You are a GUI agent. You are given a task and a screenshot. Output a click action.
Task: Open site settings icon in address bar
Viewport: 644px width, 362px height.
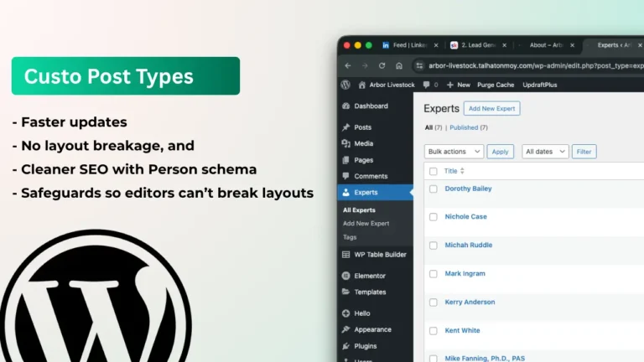pos(419,65)
